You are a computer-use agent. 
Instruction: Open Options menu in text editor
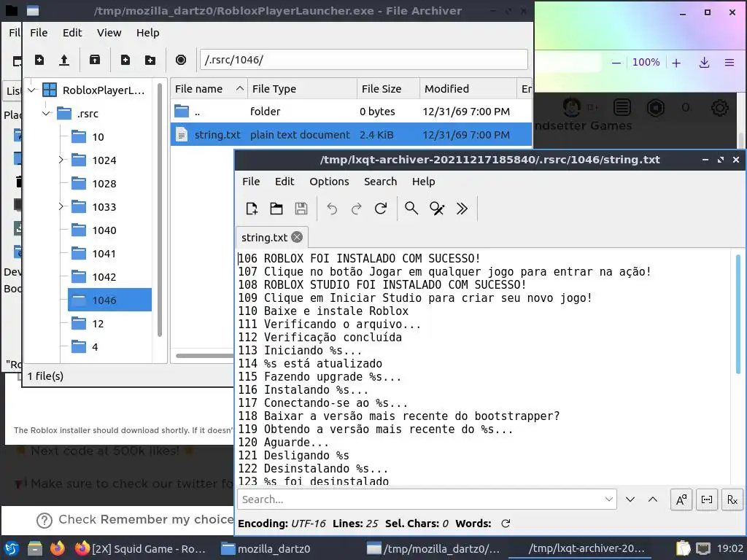(329, 182)
